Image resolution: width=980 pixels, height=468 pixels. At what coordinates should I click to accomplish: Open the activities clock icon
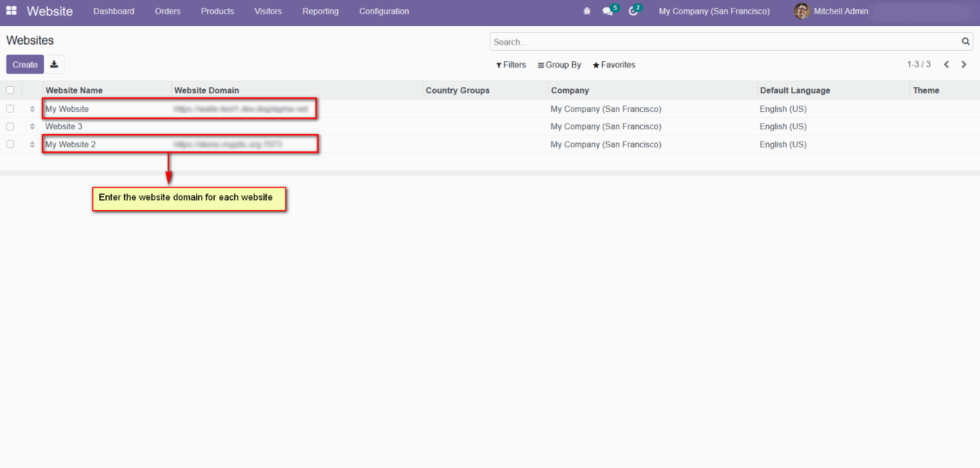(633, 11)
